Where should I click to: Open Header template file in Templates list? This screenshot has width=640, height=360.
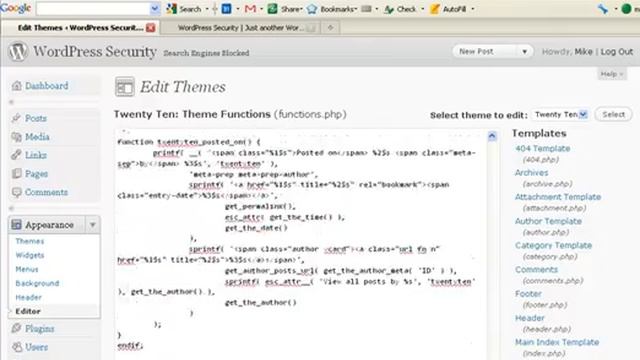click(529, 318)
